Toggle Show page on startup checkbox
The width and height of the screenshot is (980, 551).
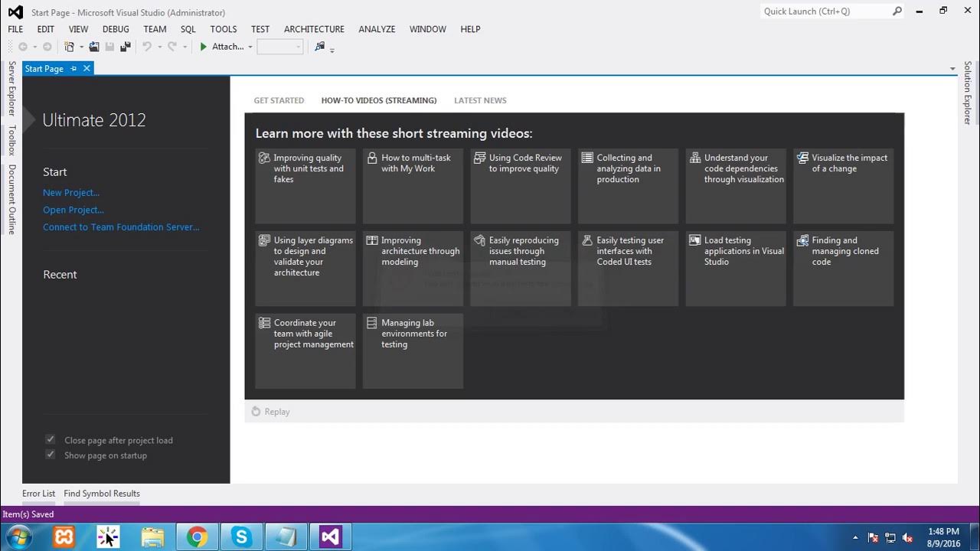pos(51,455)
